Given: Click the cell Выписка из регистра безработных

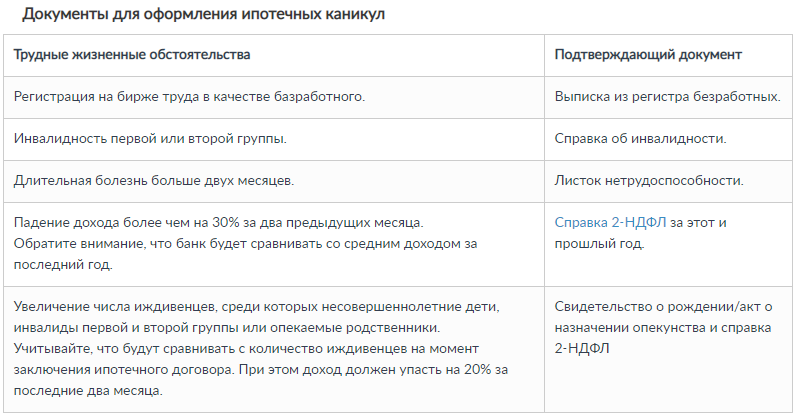Looking at the screenshot, I should tap(668, 97).
